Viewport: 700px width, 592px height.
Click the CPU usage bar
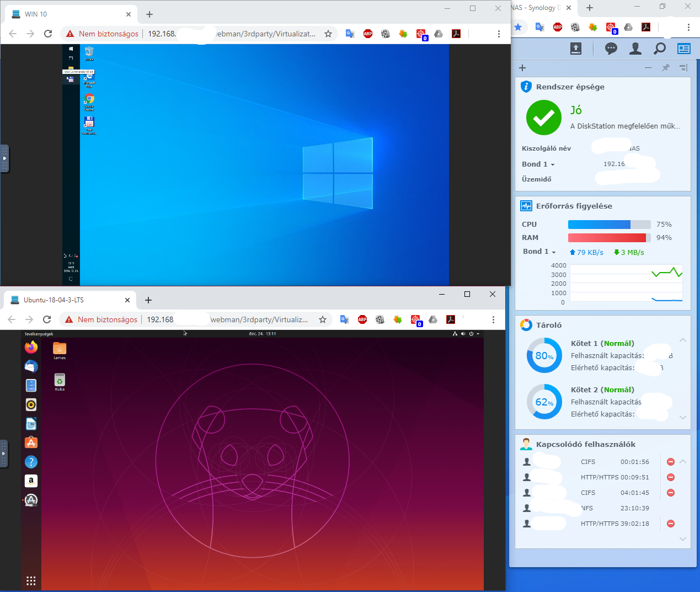610,225
